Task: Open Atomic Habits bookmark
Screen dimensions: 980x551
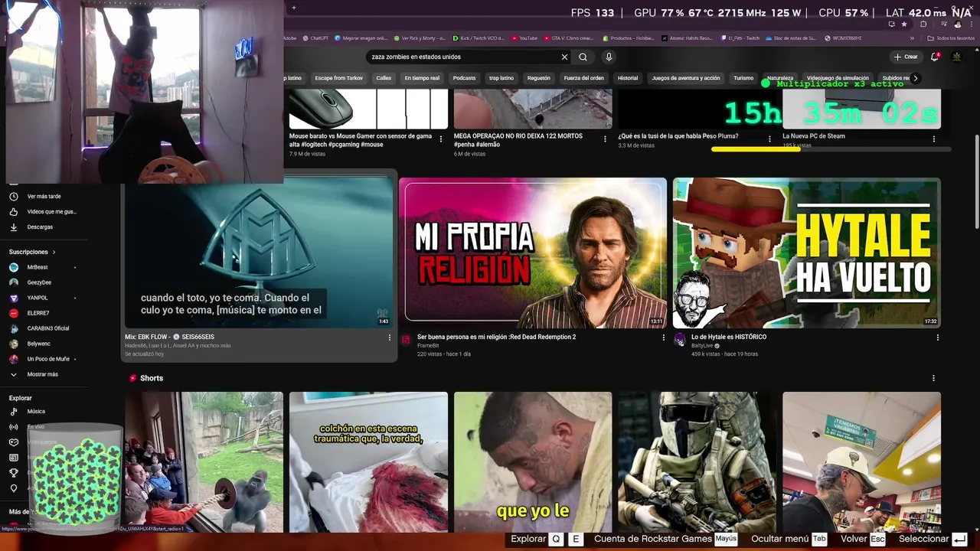Action: click(x=687, y=37)
